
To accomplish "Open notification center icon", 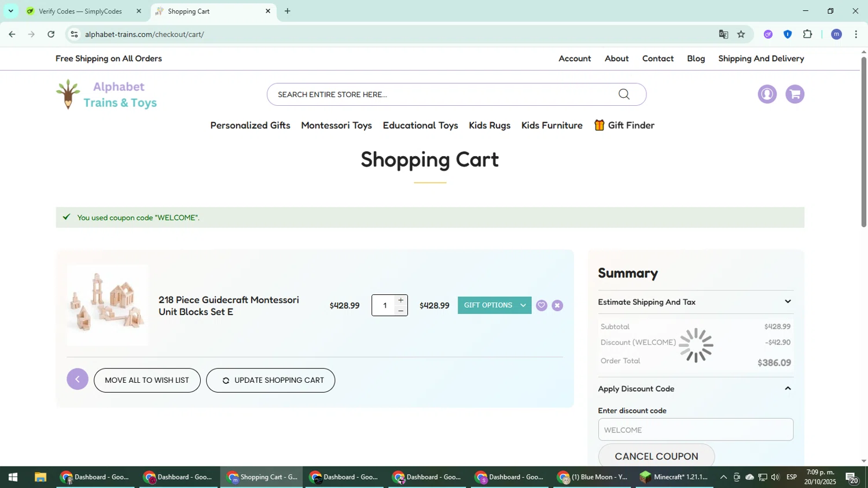I will (852, 478).
